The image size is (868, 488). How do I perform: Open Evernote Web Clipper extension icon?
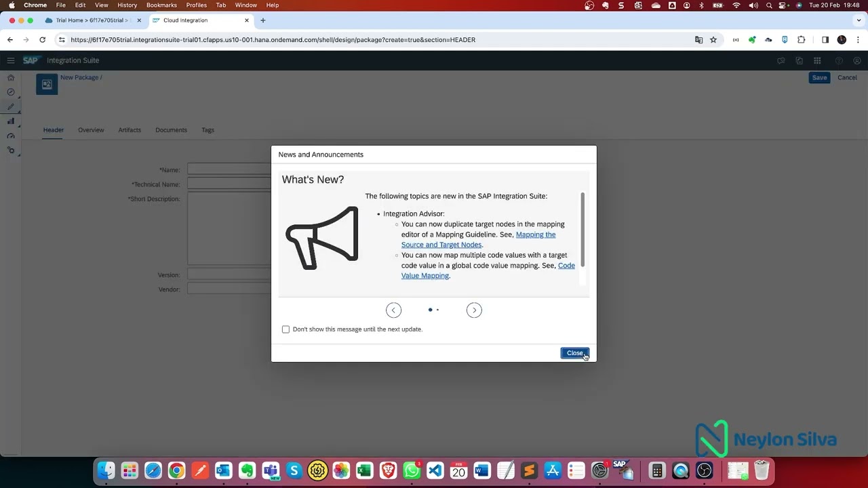coord(752,40)
